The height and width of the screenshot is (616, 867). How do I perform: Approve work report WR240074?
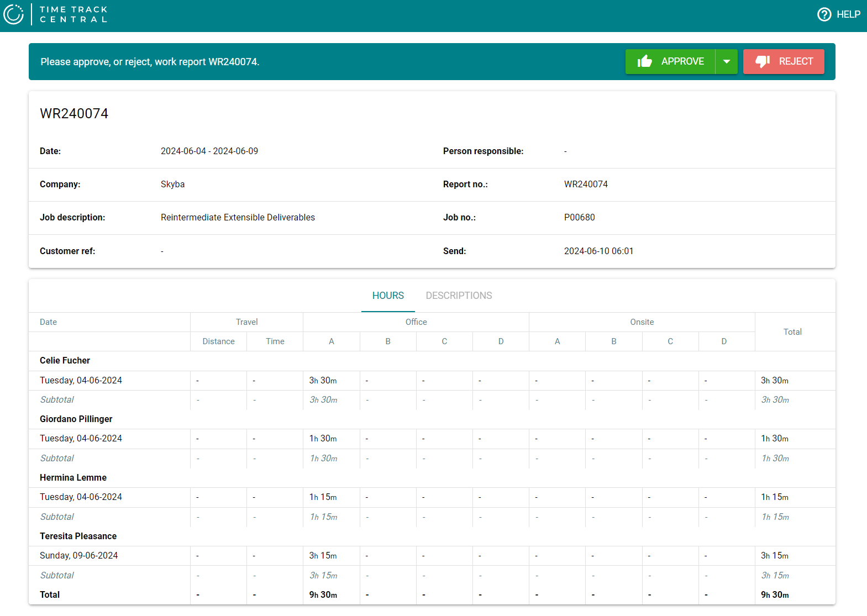670,61
